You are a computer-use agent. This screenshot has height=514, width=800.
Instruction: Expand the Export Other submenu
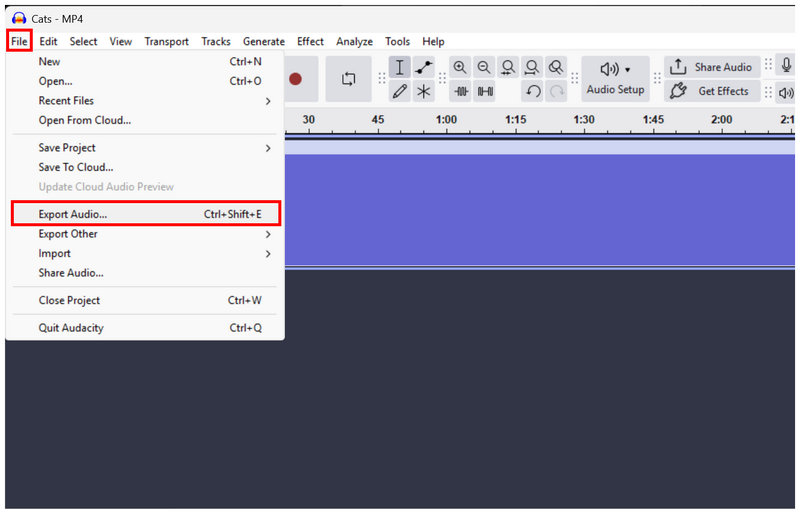tap(145, 234)
